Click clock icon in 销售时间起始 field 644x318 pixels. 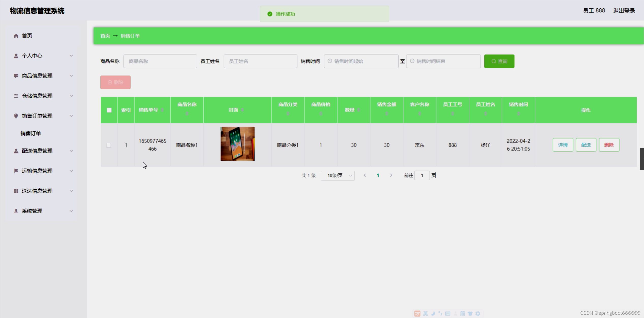(x=330, y=61)
